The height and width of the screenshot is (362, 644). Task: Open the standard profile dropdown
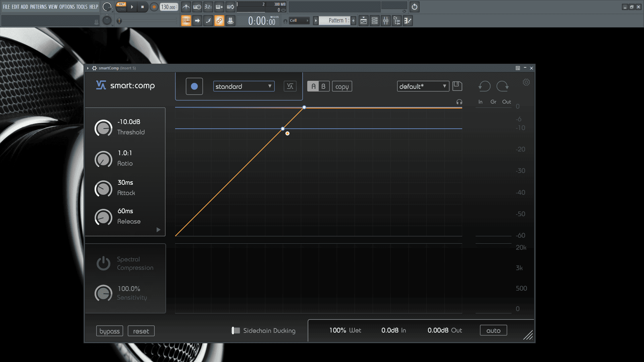pos(244,86)
